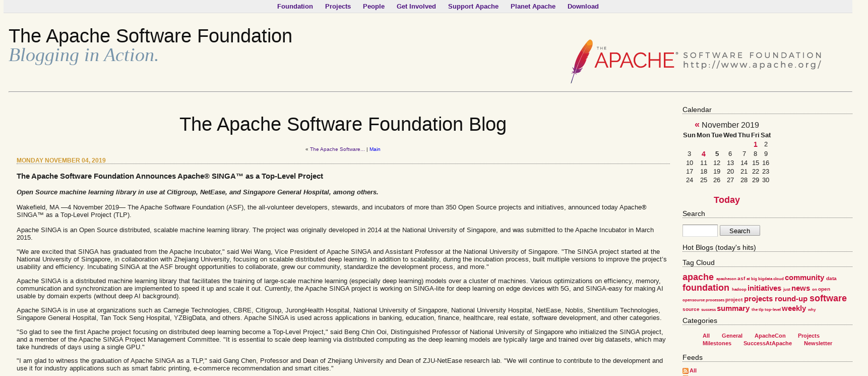This screenshot has height=376, width=868.
Task: Click the 'weekly' tag
Action: tap(793, 308)
